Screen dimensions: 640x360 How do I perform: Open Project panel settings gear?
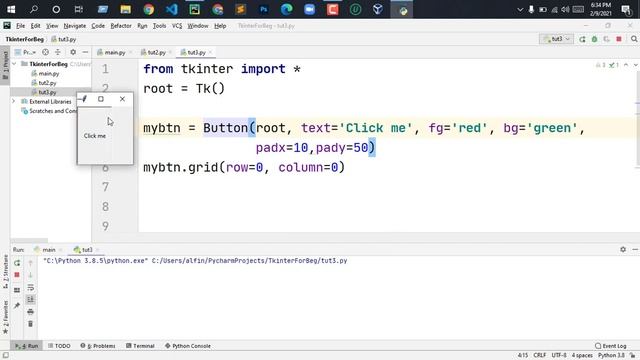pos(73,52)
